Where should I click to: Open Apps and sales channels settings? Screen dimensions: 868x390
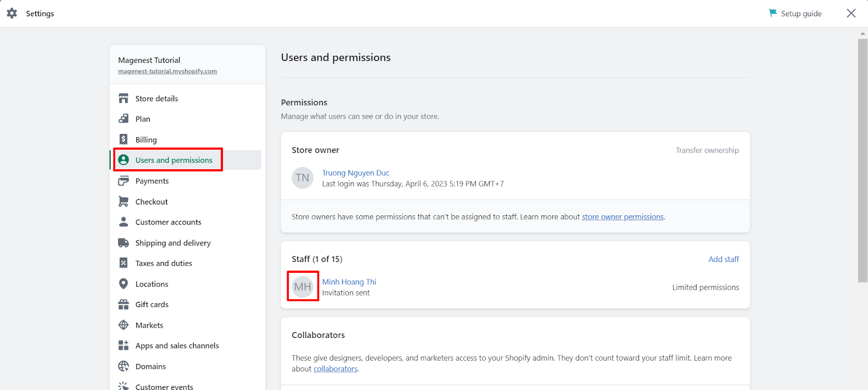177,346
